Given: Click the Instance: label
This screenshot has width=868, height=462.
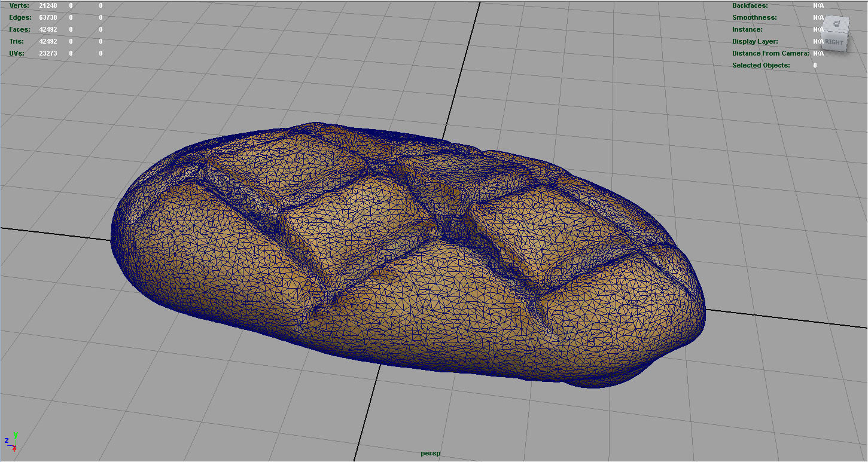Looking at the screenshot, I should pyautogui.click(x=747, y=29).
